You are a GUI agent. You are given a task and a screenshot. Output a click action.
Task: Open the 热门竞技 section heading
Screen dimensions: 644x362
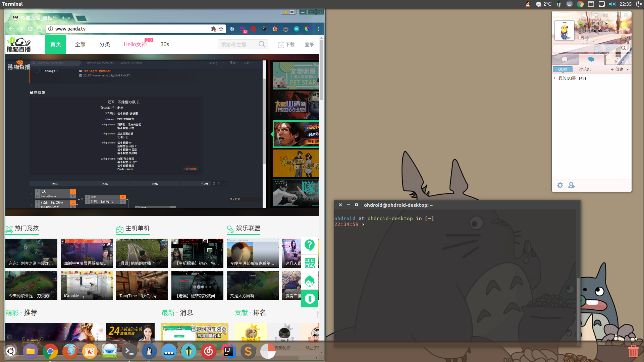[x=22, y=228]
